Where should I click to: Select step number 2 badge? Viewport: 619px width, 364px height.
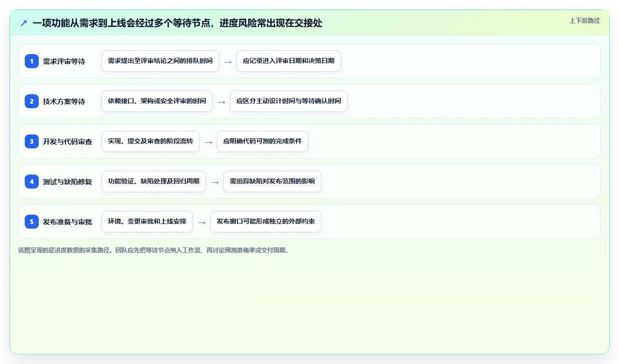[x=32, y=101]
